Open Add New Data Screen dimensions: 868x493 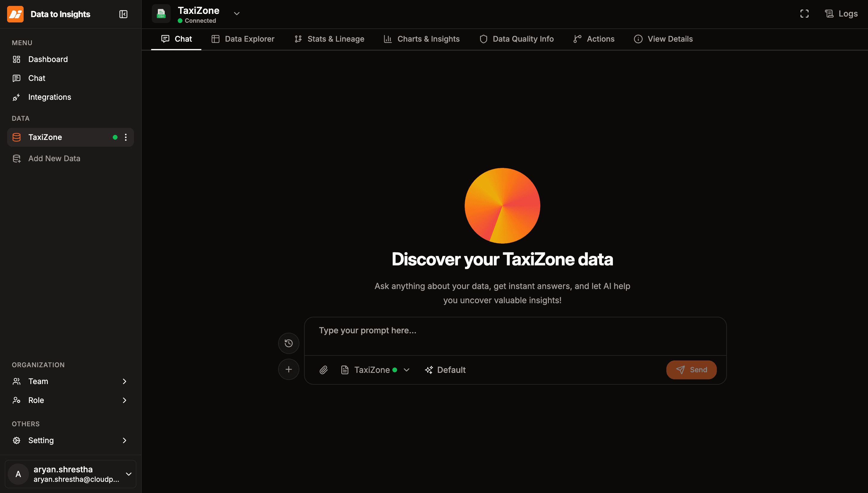54,158
